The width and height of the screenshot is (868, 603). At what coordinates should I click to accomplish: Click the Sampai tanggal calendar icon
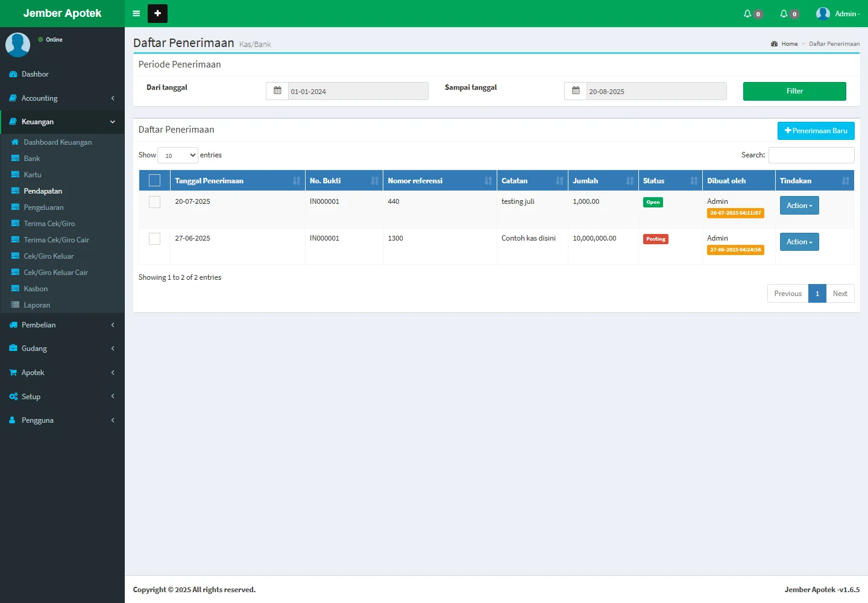(576, 91)
